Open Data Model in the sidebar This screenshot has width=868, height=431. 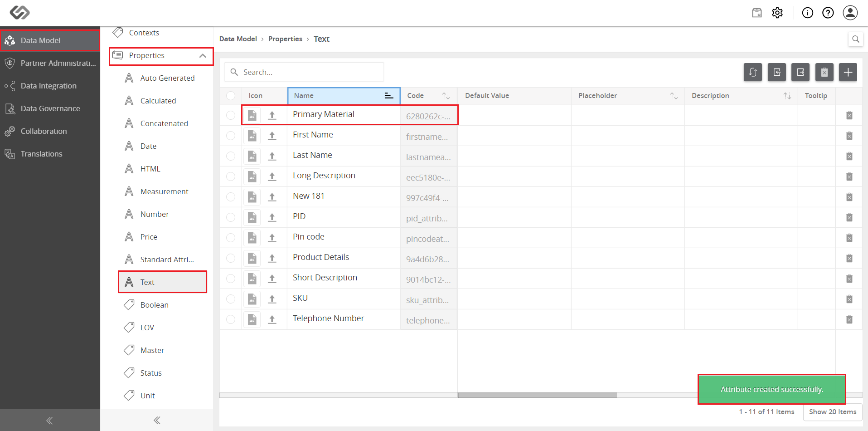[x=50, y=40]
